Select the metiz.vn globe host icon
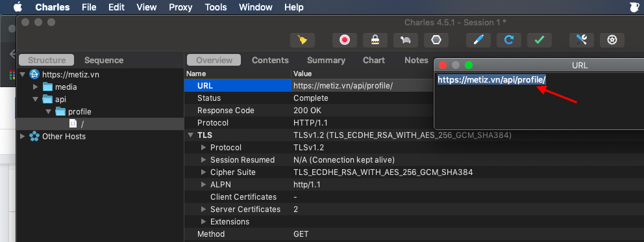The image size is (644, 242). click(34, 75)
